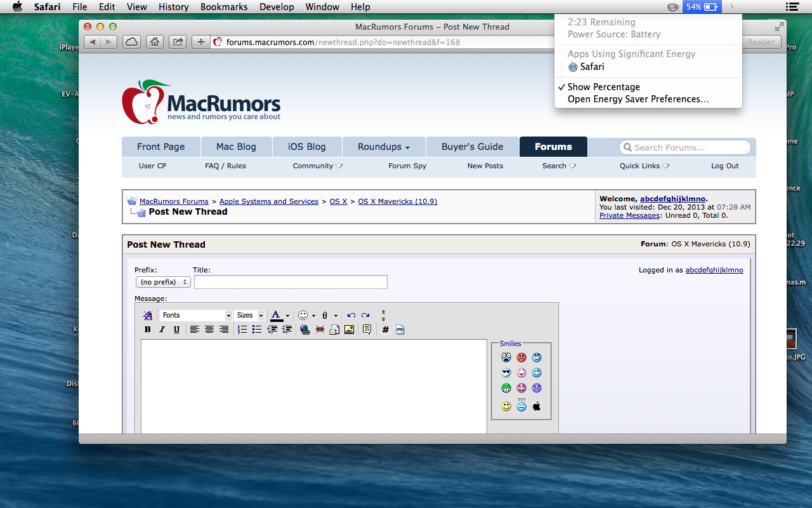This screenshot has width=812, height=508.
Task: Toggle Show Percentage in battery menu
Action: pyautogui.click(x=603, y=87)
